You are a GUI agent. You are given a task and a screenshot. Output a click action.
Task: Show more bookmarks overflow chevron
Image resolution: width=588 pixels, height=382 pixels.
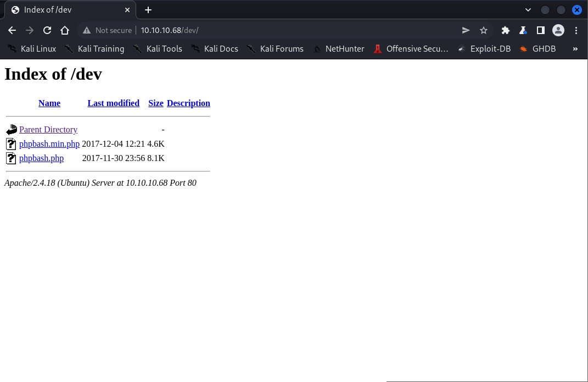point(575,49)
